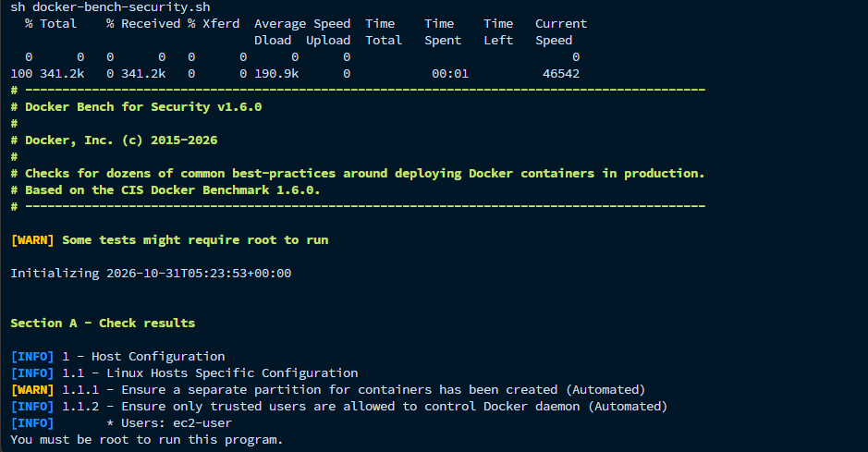868x452 pixels.
Task: Click the time spent value '00:01'
Action: pyautogui.click(x=450, y=74)
